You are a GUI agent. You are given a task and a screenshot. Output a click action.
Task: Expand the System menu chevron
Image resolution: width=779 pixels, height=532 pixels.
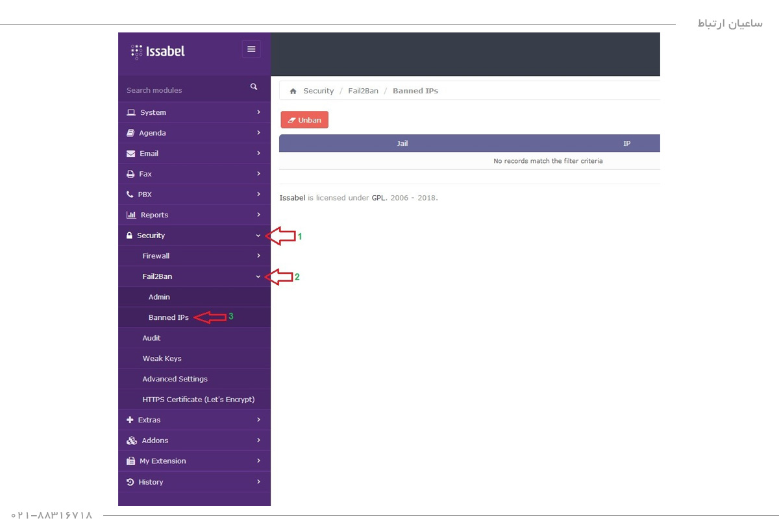click(258, 112)
